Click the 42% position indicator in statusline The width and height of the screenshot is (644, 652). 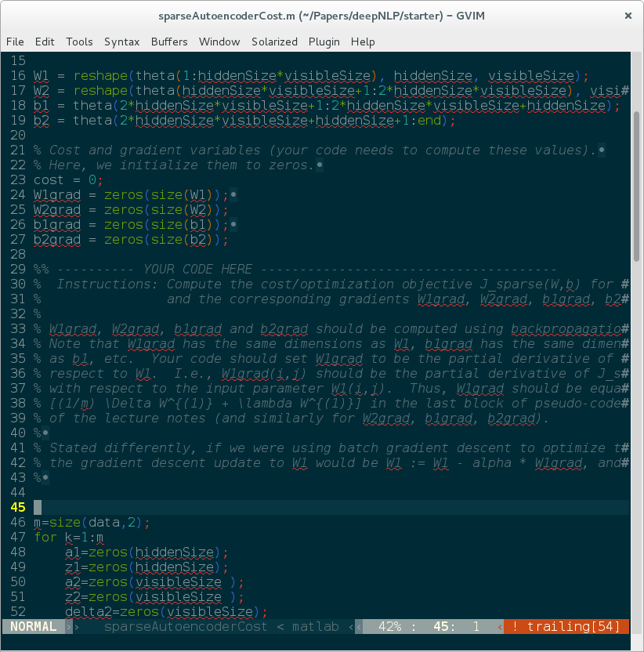[x=390, y=626]
